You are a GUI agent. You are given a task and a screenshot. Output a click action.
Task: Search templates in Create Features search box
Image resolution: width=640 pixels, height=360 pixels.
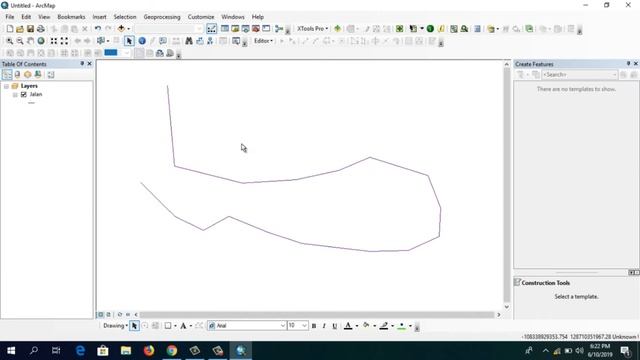[x=580, y=75]
